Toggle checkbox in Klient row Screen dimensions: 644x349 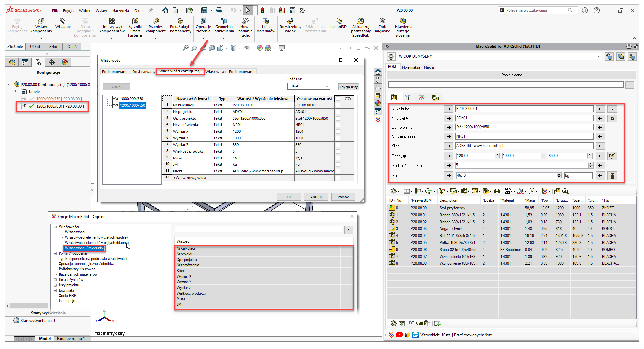click(x=338, y=171)
